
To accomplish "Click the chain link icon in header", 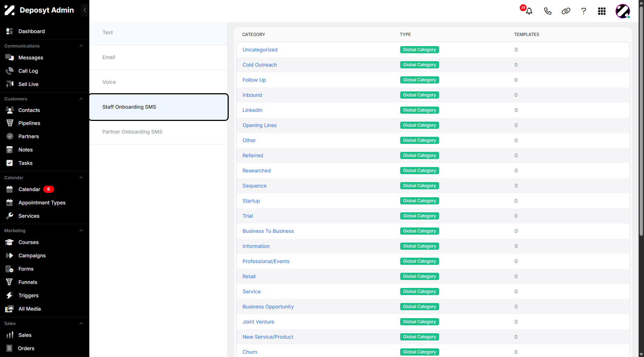I will coord(566,11).
